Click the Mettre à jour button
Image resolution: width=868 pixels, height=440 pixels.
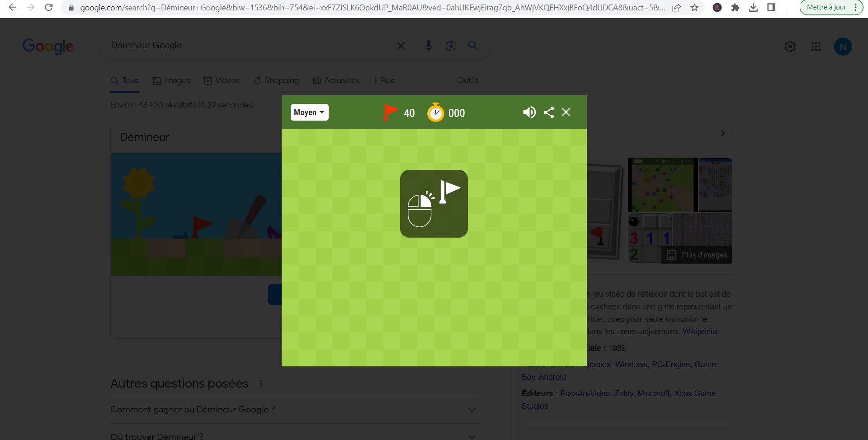click(x=826, y=7)
